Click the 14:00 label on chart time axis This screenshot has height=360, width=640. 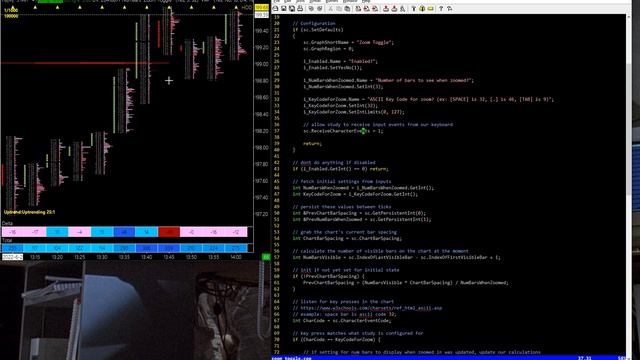(236, 257)
